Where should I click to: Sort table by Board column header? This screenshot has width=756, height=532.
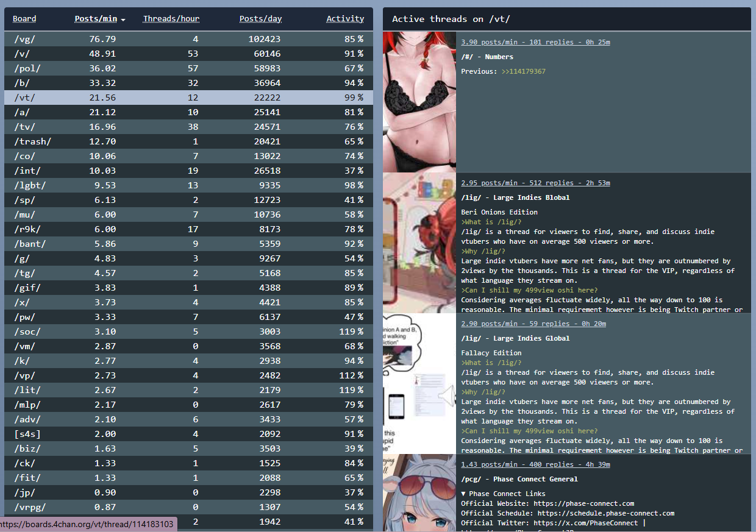tap(24, 19)
